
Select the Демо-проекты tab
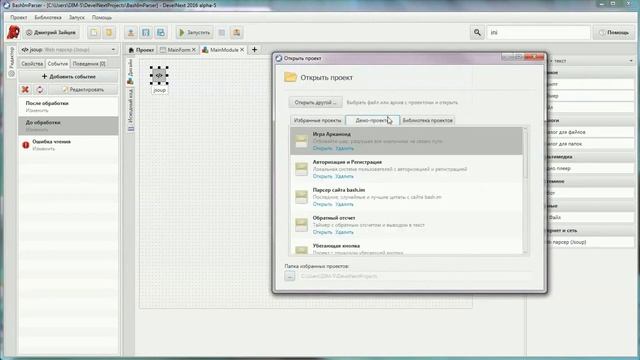pyautogui.click(x=372, y=120)
